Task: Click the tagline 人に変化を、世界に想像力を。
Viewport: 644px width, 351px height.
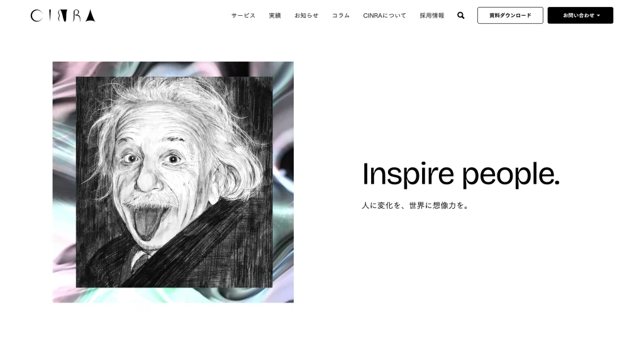Action: [415, 206]
